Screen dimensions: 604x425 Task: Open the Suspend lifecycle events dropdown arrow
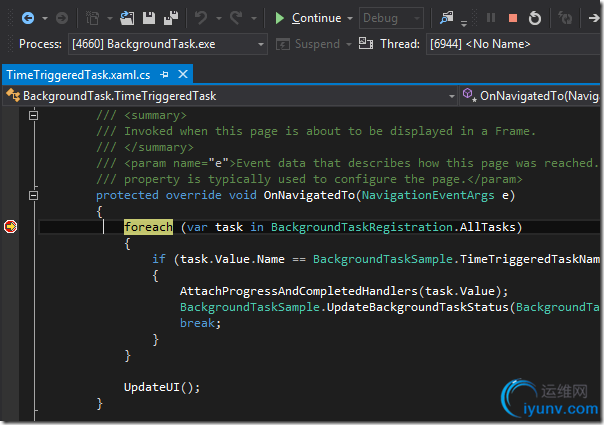point(349,44)
